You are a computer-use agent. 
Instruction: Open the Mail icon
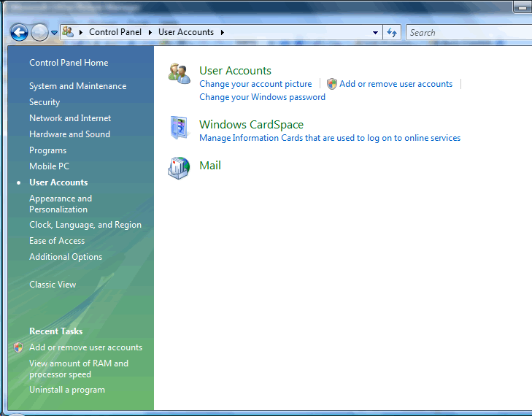tap(179, 167)
